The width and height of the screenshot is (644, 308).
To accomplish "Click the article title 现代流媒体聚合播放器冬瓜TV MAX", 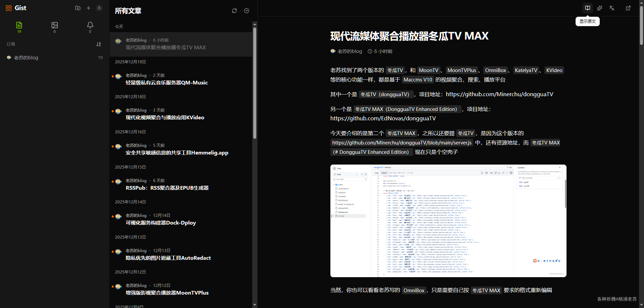I will (x=409, y=36).
